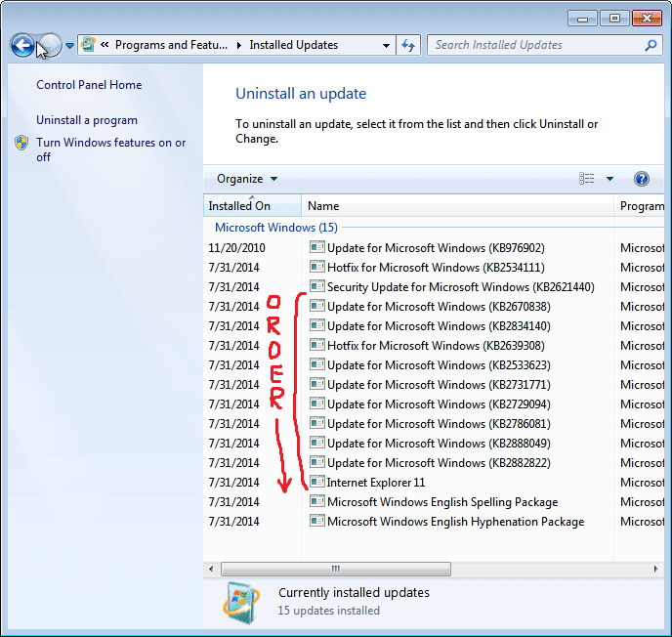
Task: Click the Programs and Features breadcrumb
Action: click(x=171, y=45)
